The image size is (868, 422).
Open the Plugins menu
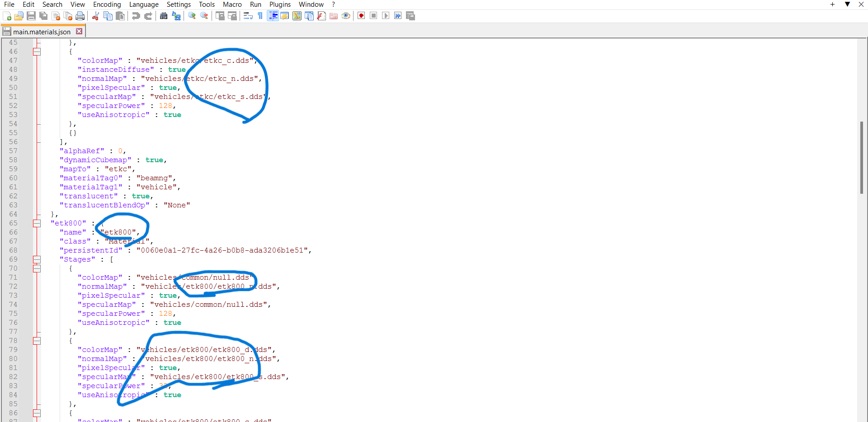280,5
